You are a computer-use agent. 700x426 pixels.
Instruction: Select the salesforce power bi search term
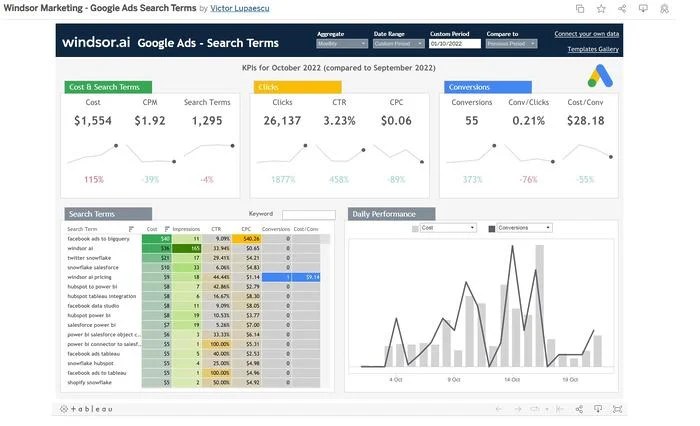92,325
